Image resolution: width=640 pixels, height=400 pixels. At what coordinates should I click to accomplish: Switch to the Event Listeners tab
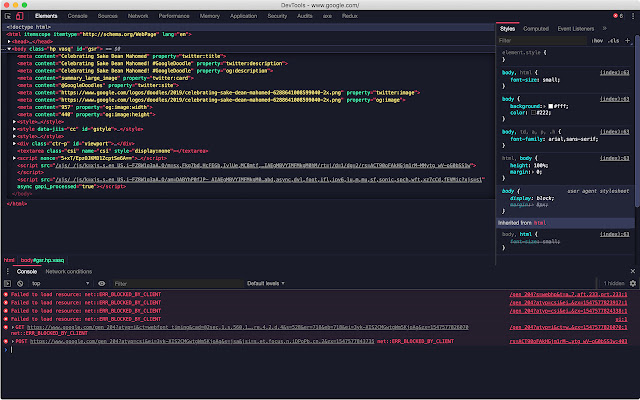(x=576, y=29)
